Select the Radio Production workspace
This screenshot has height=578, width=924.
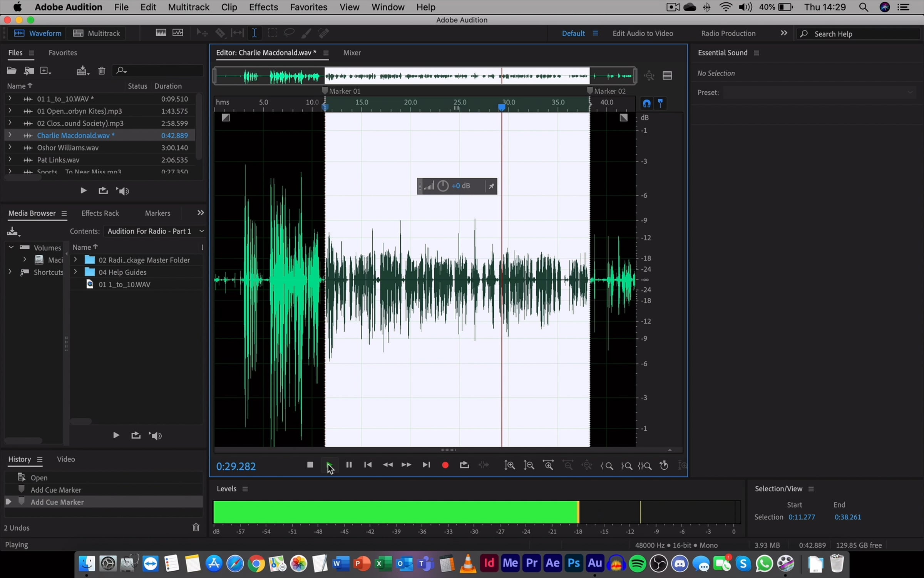pyautogui.click(x=728, y=34)
